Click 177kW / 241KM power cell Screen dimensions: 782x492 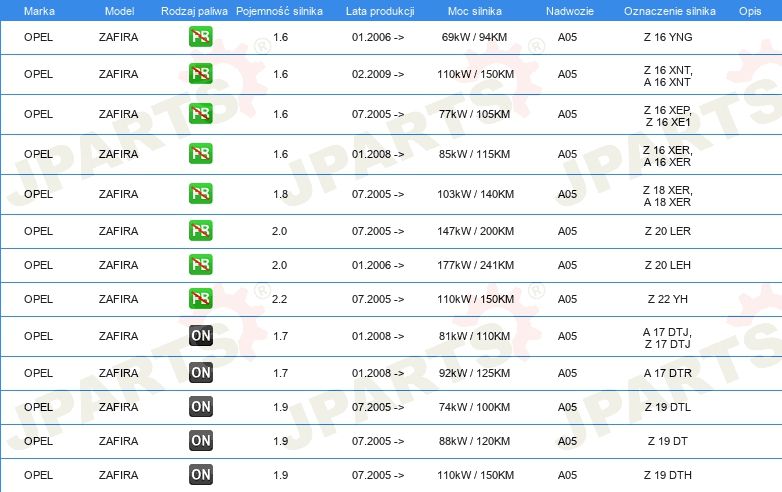pos(475,265)
